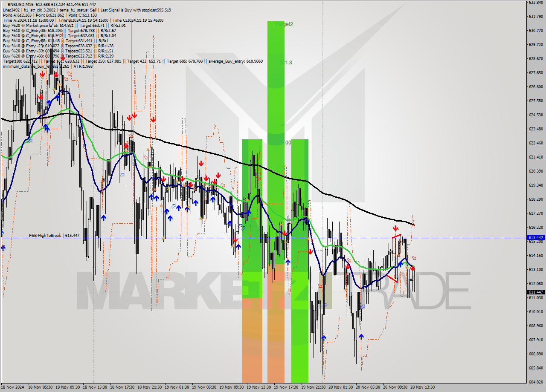Click the 630.770 price axis value
Image resolution: width=546 pixels, height=392 pixels.
pos(535,30)
